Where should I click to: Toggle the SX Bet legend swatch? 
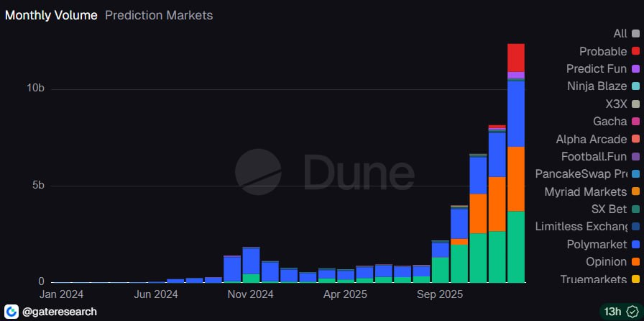tap(636, 209)
